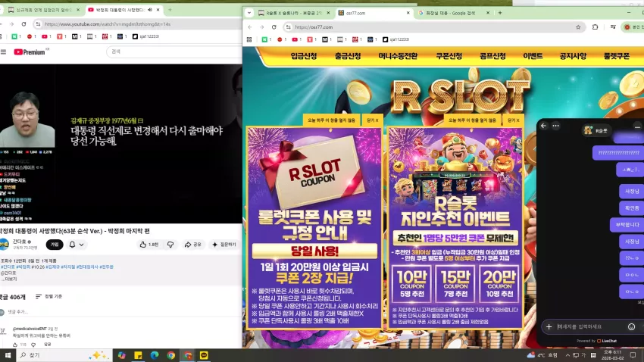Open the black M bookmark in left browser
Image resolution: width=644 pixels, height=362 pixels.
[77, 36]
